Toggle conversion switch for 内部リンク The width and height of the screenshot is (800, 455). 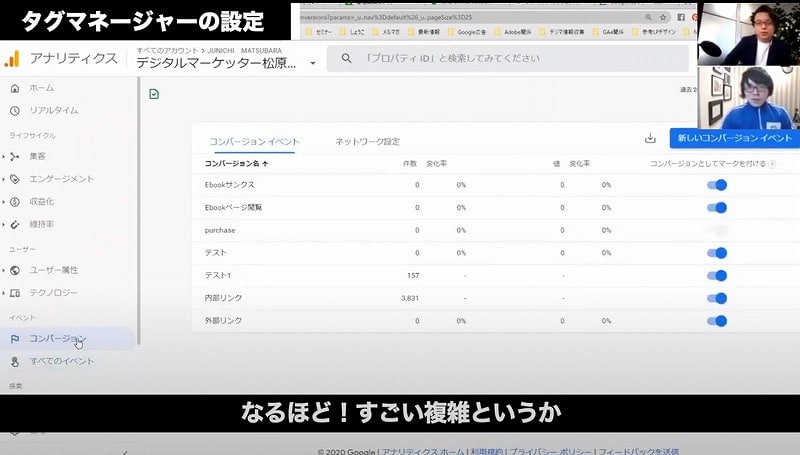(717, 298)
